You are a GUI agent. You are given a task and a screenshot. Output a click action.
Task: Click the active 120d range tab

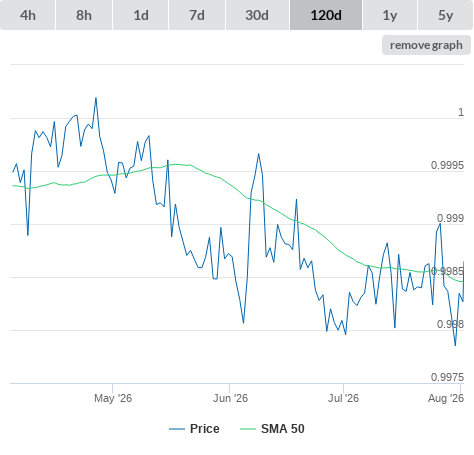pos(326,15)
